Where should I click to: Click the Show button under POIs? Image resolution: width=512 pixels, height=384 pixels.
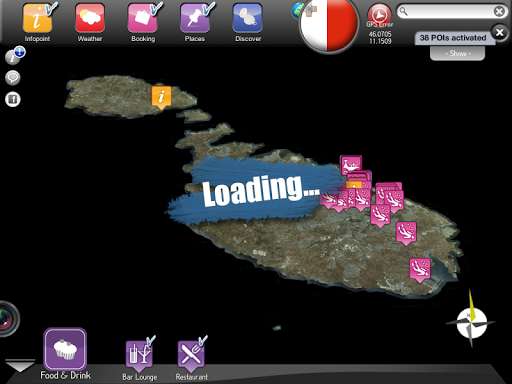click(458, 53)
